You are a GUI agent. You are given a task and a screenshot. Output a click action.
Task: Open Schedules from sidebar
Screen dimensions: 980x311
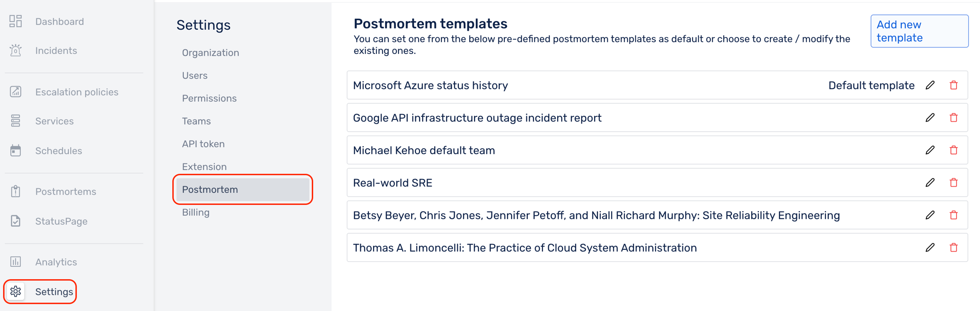click(x=59, y=150)
